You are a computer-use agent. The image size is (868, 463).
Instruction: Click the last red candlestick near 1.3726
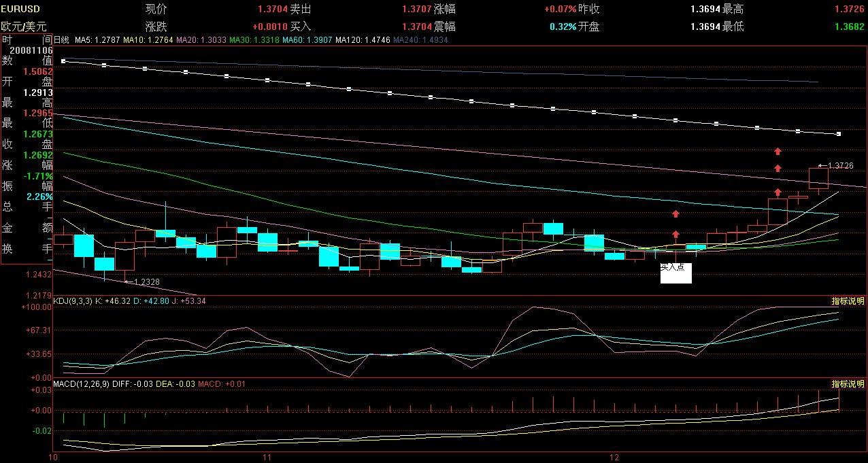818,178
